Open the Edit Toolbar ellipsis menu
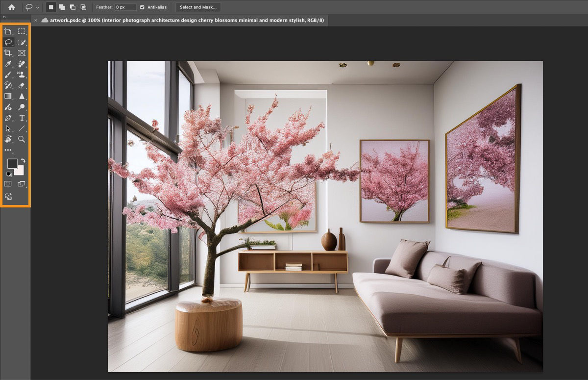This screenshot has height=380, width=588. [x=8, y=151]
